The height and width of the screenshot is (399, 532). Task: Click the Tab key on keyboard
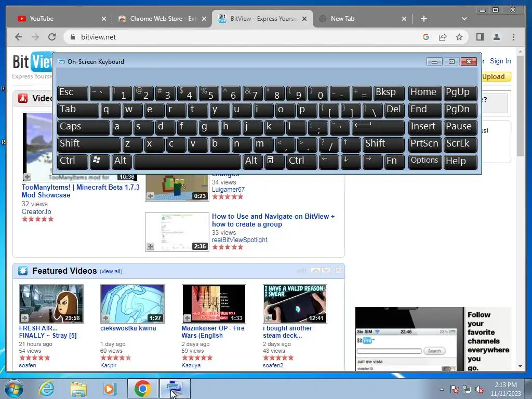78,111
